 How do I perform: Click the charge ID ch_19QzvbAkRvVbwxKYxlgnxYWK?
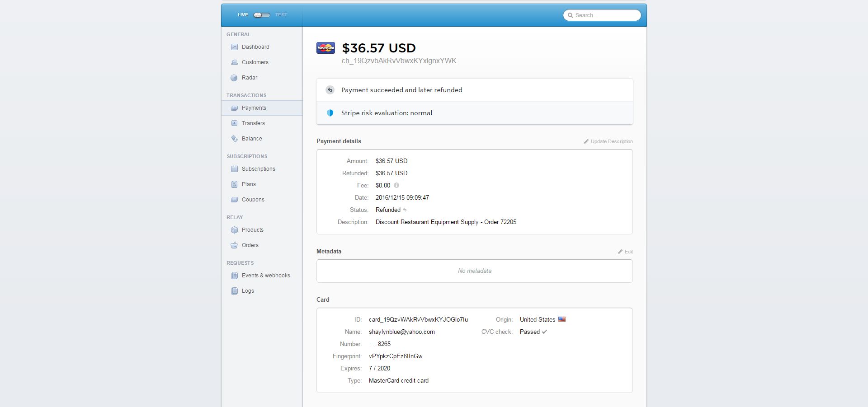pos(399,61)
